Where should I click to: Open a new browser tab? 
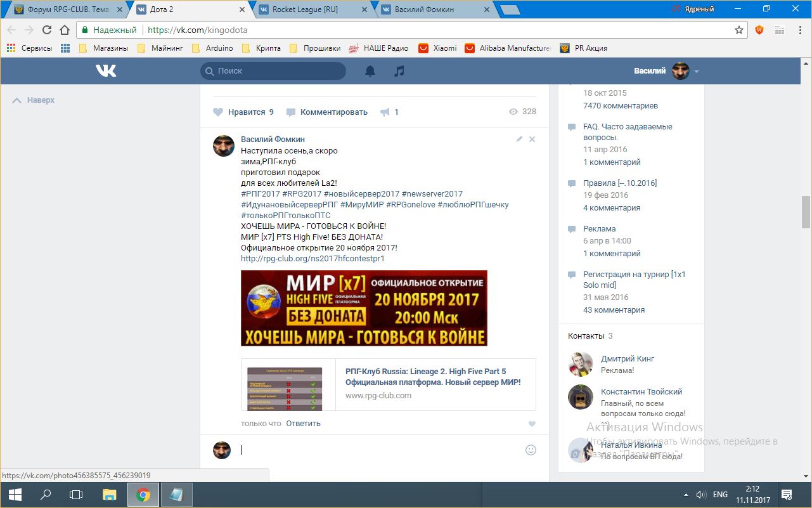510,10
